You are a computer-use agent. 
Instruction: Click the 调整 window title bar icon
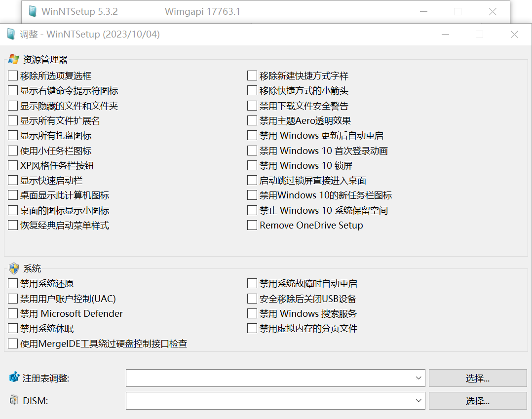11,35
